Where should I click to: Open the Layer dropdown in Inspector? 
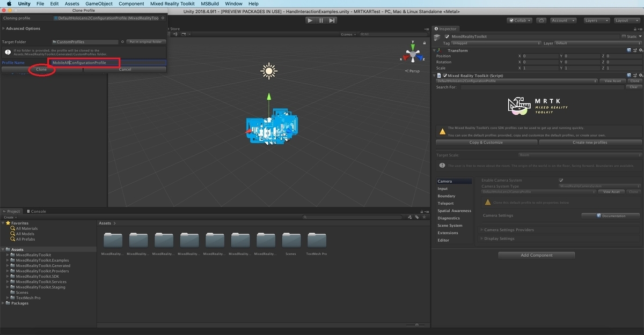(597, 43)
